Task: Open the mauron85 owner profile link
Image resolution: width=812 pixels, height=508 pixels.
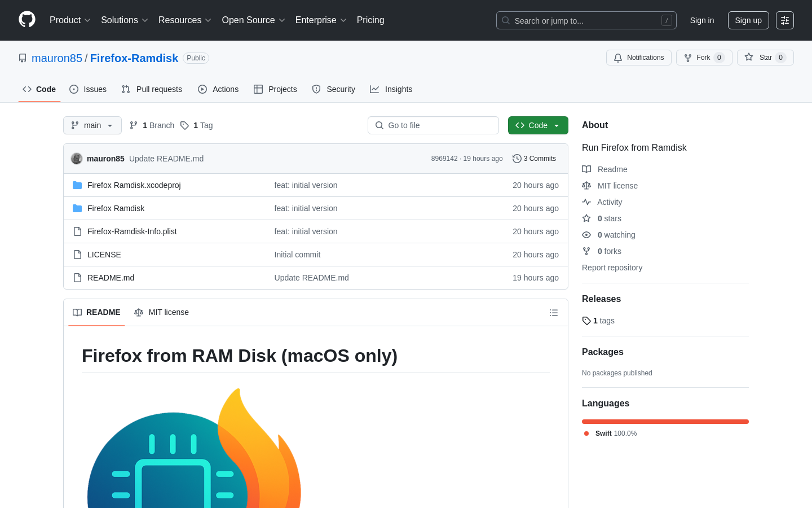Action: point(57,58)
